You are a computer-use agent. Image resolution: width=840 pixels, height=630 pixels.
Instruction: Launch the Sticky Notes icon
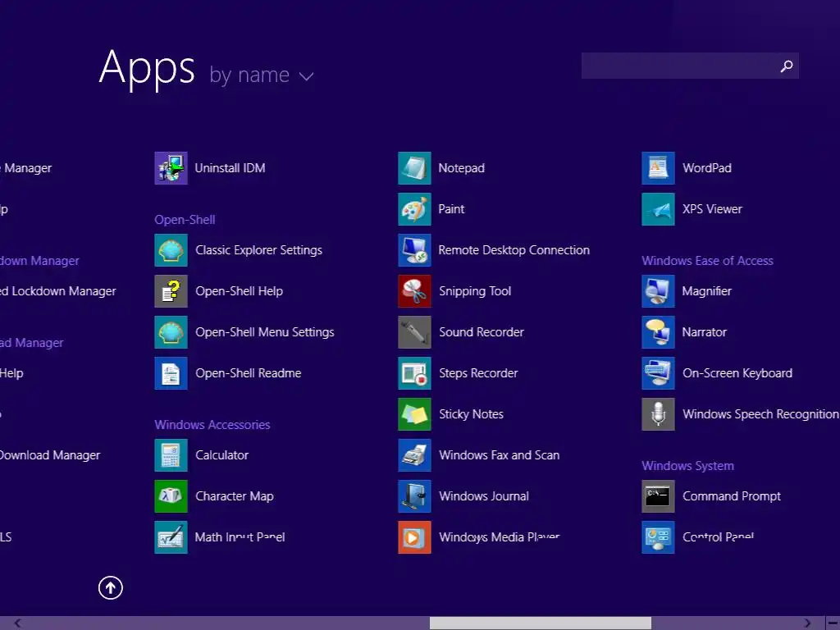coord(414,414)
